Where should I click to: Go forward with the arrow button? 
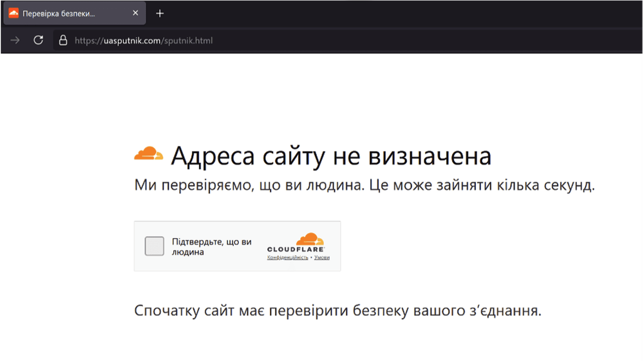point(15,40)
